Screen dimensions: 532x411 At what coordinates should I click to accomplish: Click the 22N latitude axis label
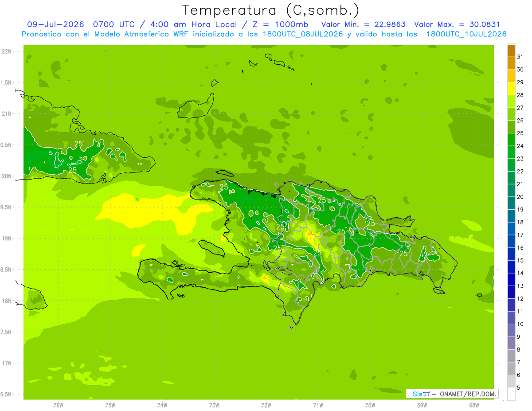6,51
